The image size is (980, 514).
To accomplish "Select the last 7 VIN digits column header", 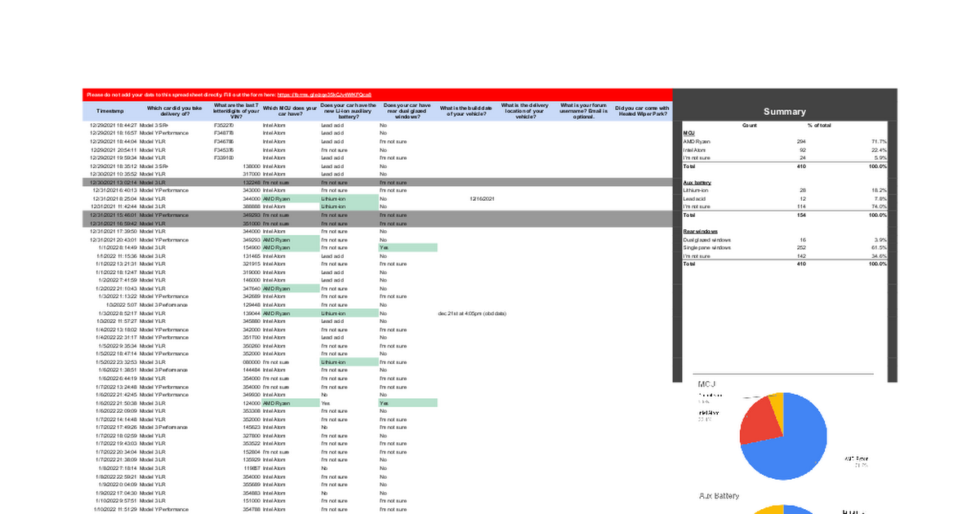I will point(235,110).
